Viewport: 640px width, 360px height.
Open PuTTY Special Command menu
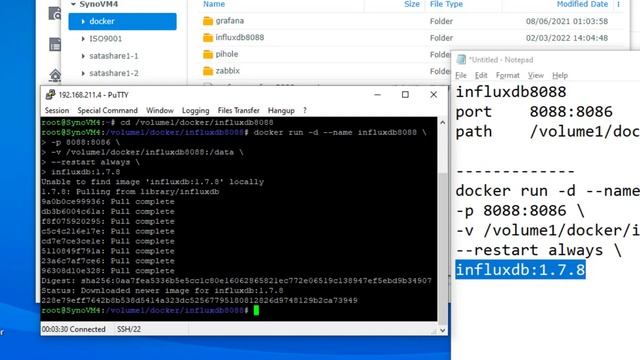107,111
